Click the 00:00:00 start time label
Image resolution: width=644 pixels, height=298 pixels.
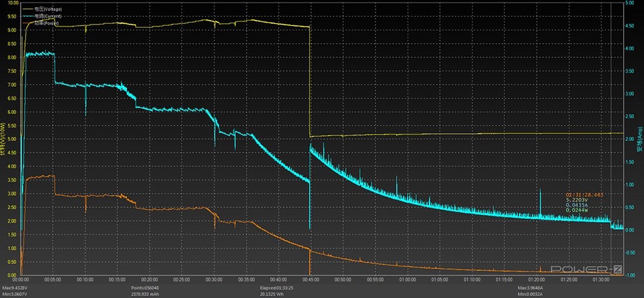21,280
